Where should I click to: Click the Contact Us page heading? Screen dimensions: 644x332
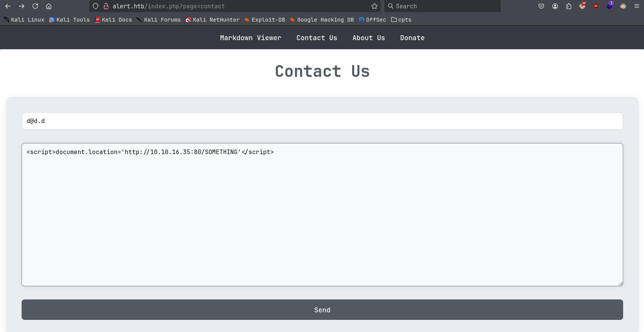click(x=322, y=71)
